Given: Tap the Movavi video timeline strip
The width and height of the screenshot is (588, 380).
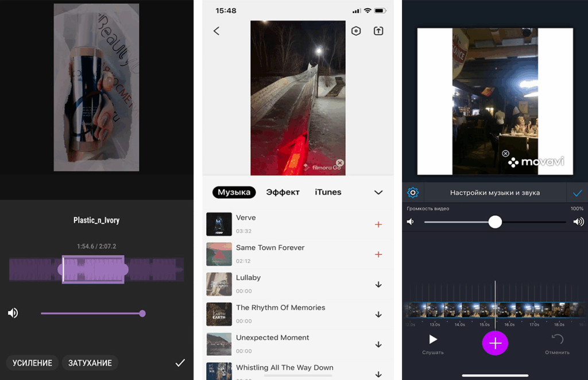Looking at the screenshot, I should 495,311.
